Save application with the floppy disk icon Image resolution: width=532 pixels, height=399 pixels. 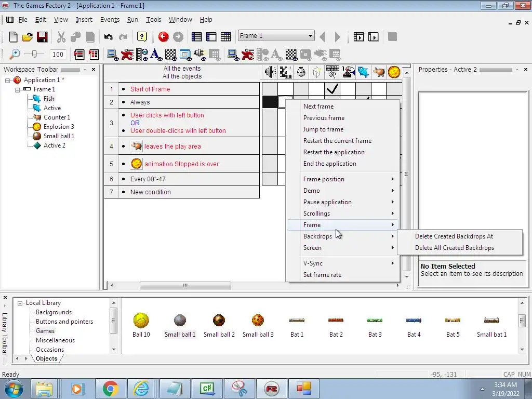tap(42, 37)
